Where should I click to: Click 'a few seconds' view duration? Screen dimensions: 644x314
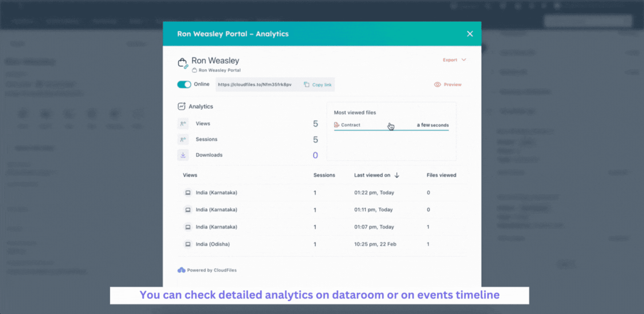pyautogui.click(x=433, y=125)
